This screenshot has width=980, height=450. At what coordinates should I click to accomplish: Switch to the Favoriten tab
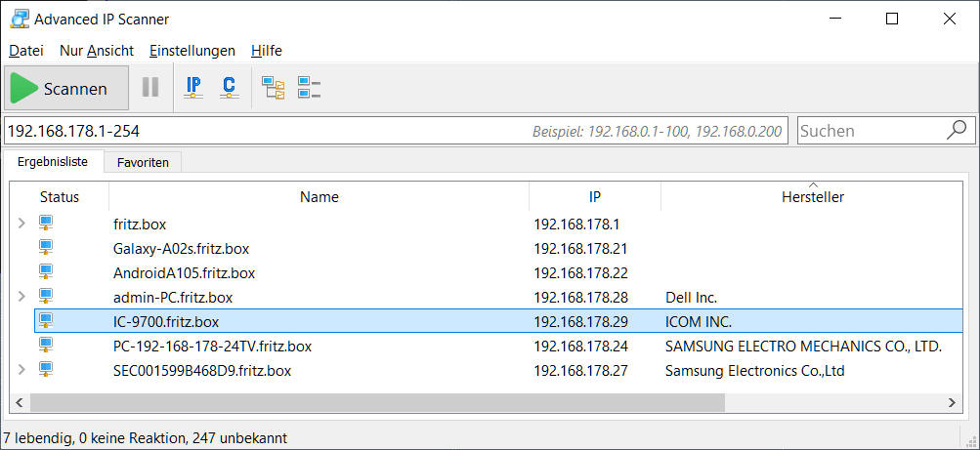pyautogui.click(x=143, y=163)
